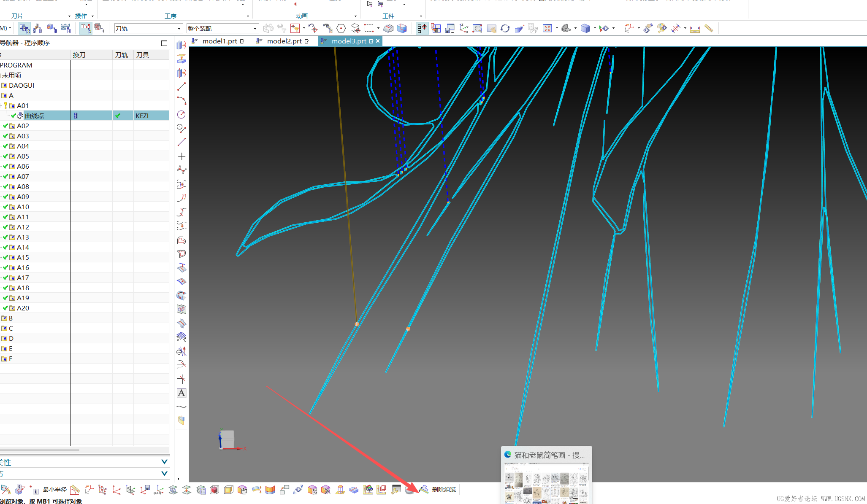Select program group F

click(11, 358)
